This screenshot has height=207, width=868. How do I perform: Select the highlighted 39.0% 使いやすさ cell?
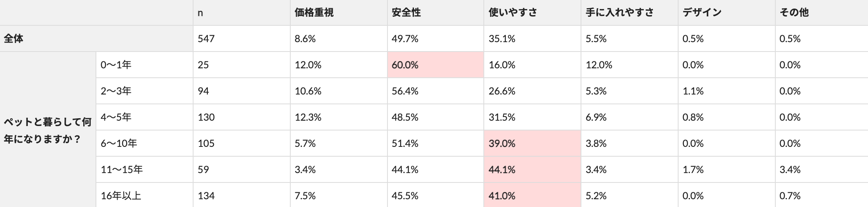pos(532,144)
